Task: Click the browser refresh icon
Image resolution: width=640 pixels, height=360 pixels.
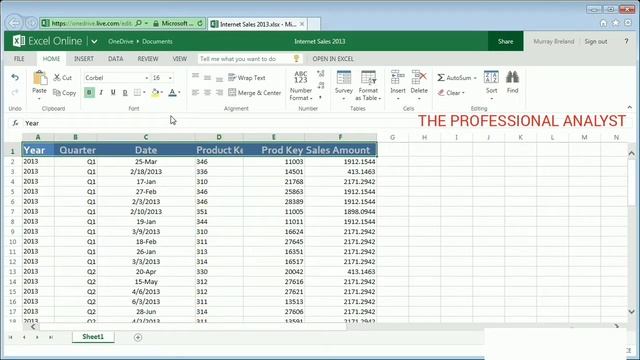Action: (x=200, y=23)
